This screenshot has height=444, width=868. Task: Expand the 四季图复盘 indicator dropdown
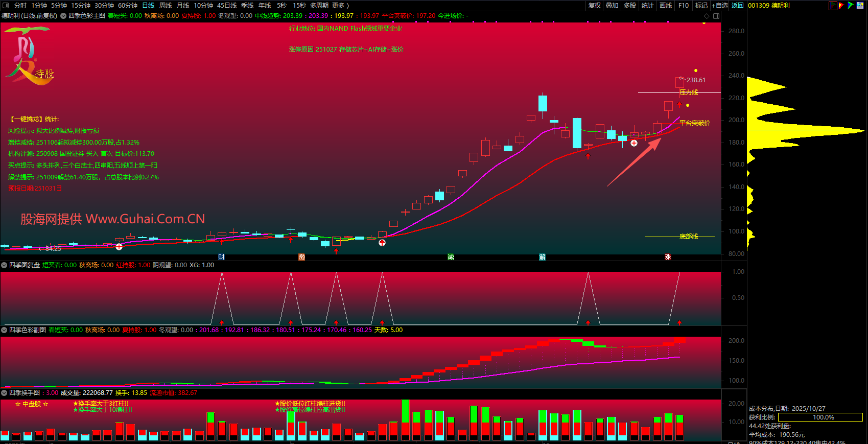[x=4, y=265]
